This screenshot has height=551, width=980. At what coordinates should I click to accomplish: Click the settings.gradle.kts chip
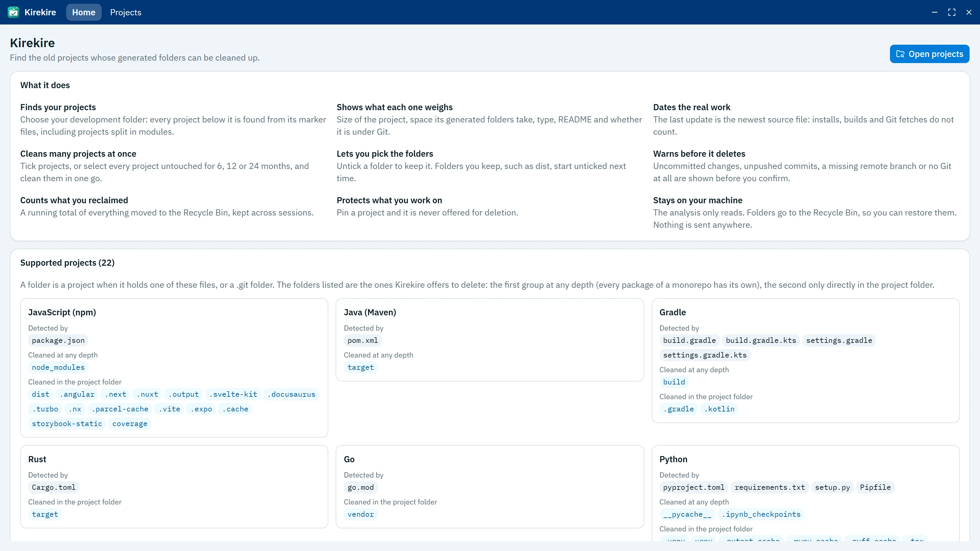(x=705, y=355)
